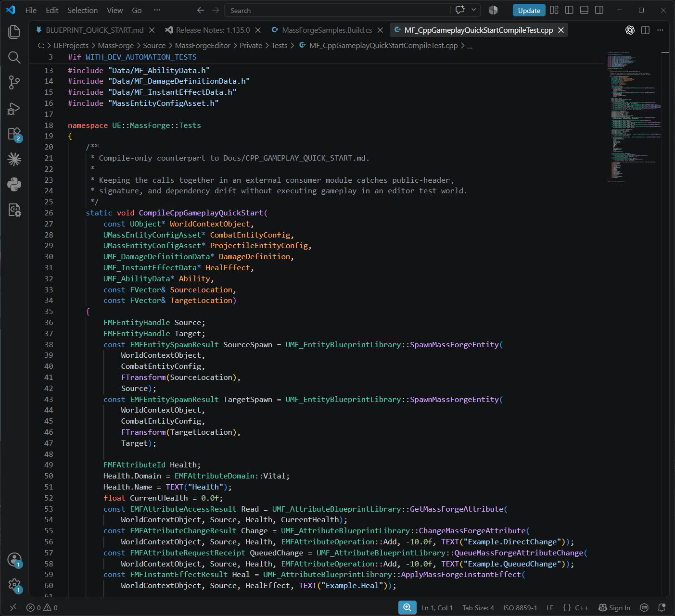675x616 pixels.
Task: Open the Selection menu
Action: click(82, 10)
